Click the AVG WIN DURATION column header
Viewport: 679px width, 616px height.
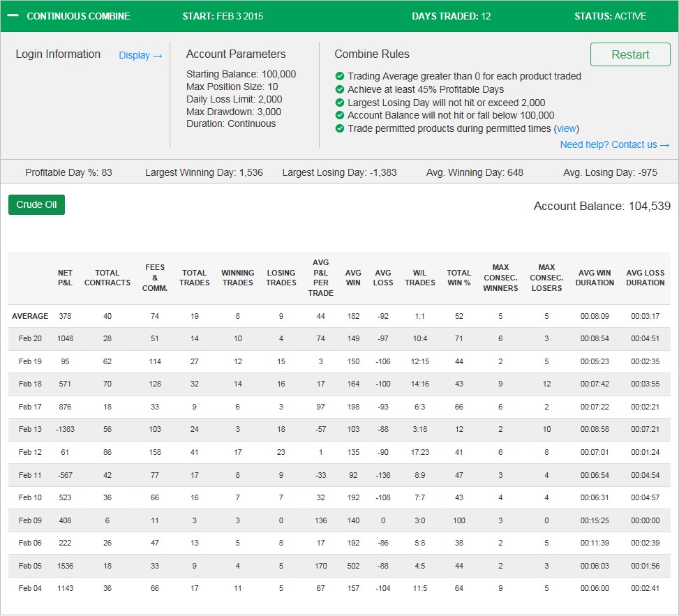595,278
